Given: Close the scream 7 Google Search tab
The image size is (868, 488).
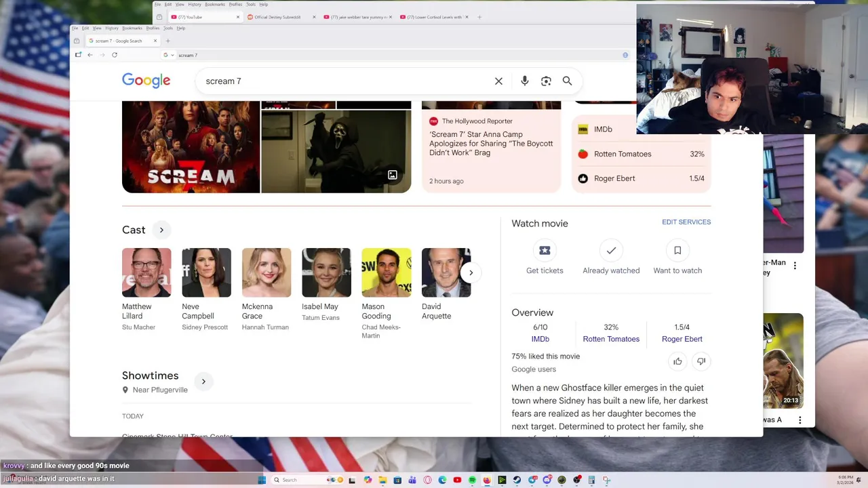Looking at the screenshot, I should 155,41.
